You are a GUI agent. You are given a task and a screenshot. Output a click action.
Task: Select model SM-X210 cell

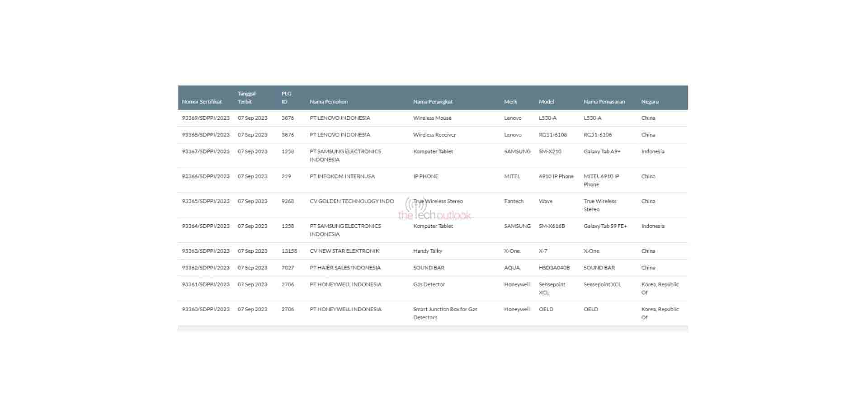point(550,151)
